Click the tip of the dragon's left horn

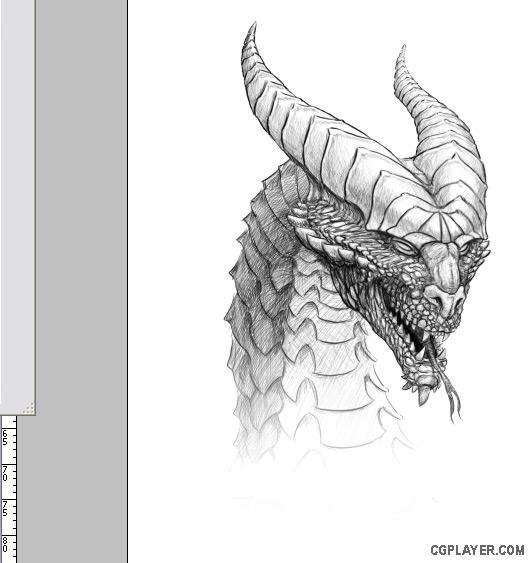[x=253, y=26]
